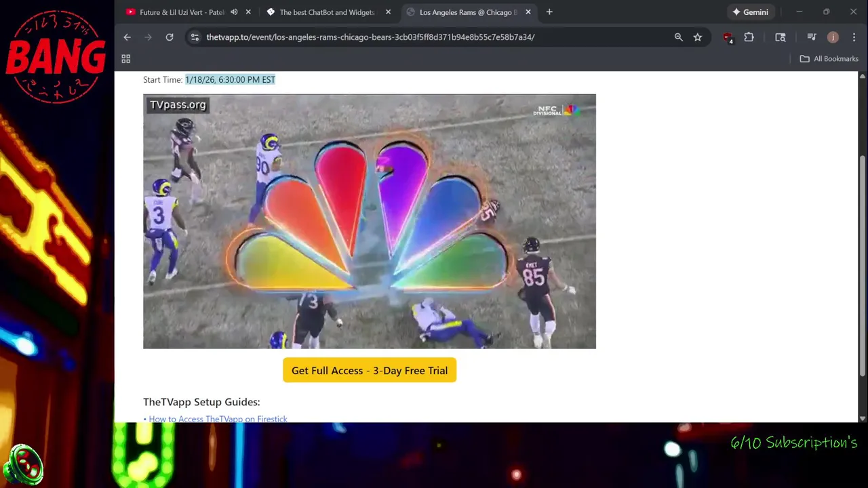Image resolution: width=868 pixels, height=488 pixels.
Task: Open the profile avatar menu
Action: point(833,37)
